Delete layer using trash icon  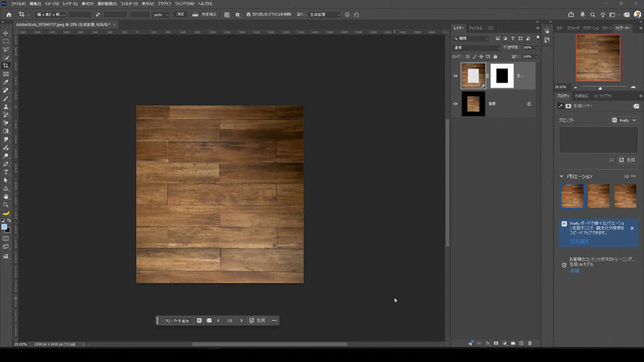(530, 343)
